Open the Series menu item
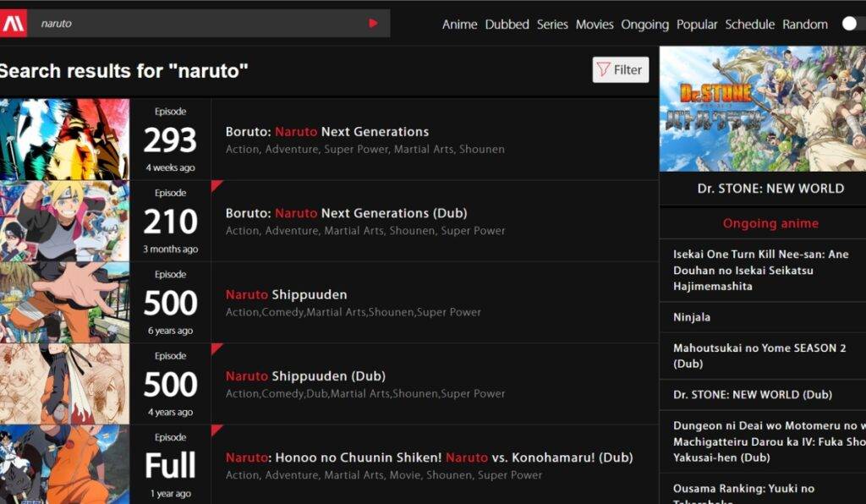The width and height of the screenshot is (866, 504). click(552, 25)
